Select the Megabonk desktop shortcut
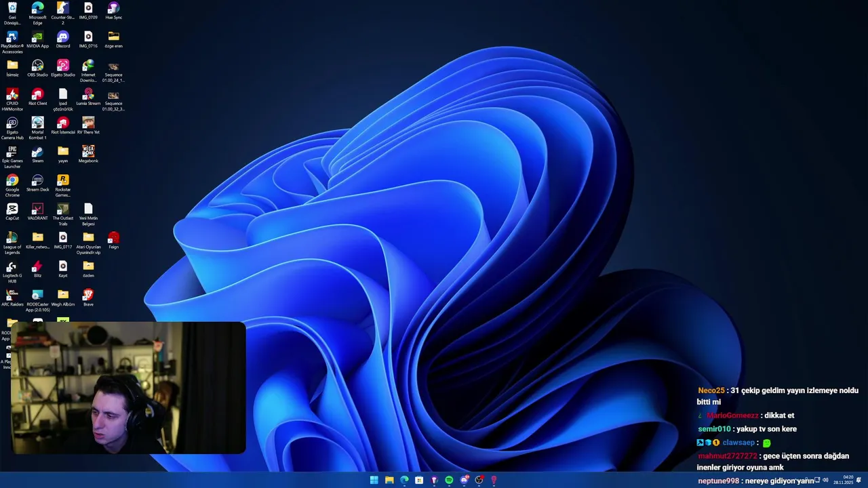 tap(88, 155)
